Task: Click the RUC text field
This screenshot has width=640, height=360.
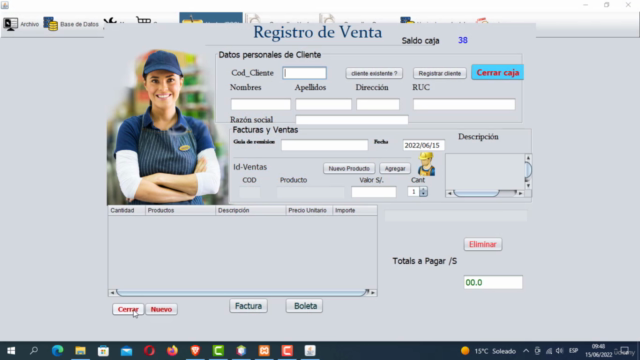Action: 464,104
